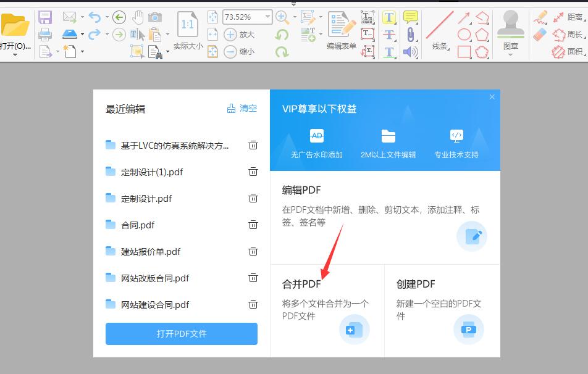Select the yellow sticky note comment tool
Viewport: 588px width, 374px height.
coord(410,17)
